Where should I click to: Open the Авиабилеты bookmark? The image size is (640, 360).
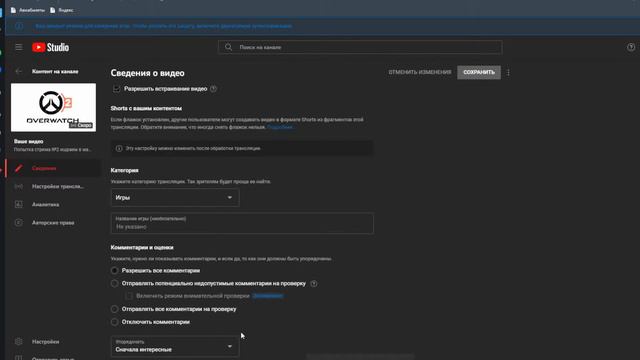[x=28, y=10]
